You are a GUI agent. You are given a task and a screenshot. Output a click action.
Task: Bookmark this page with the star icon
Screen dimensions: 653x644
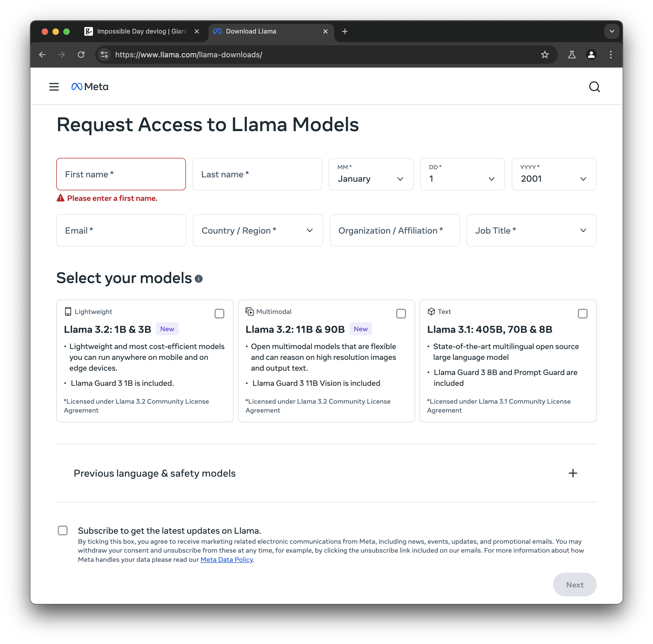tap(545, 54)
